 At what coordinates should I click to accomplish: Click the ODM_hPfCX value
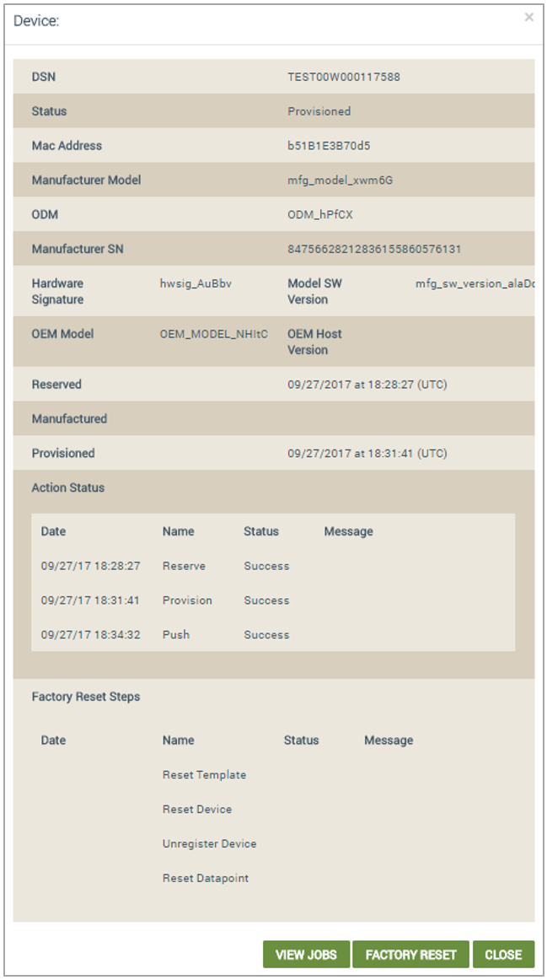click(319, 214)
